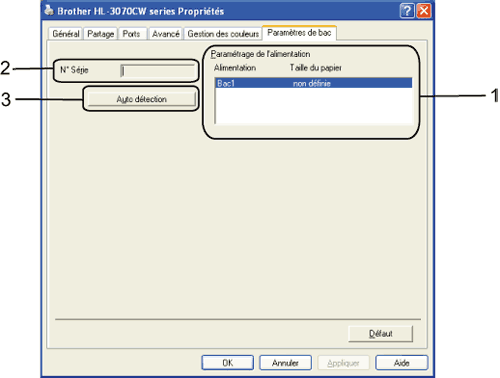
Task: Click the question mark help icon
Action: (x=407, y=11)
